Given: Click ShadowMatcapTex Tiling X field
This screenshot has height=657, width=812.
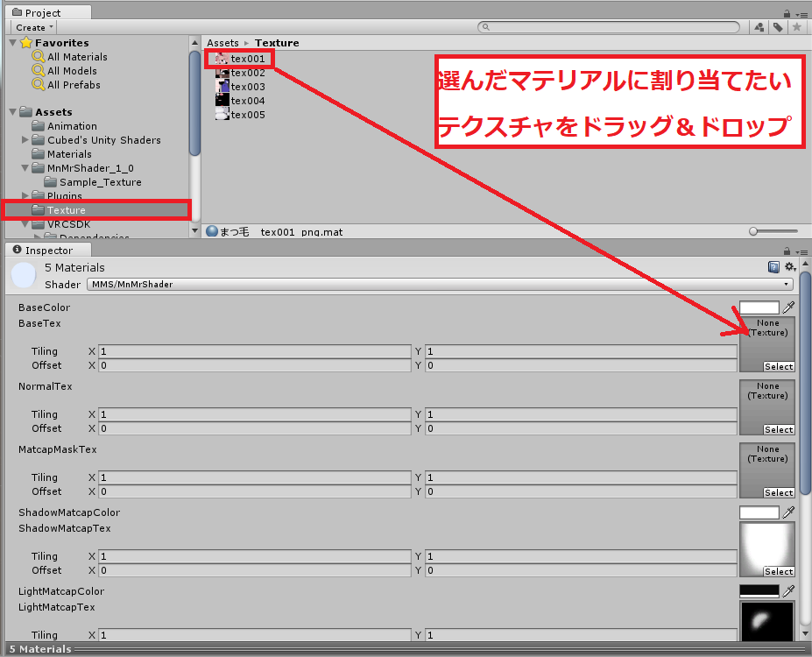Looking at the screenshot, I should 255,556.
